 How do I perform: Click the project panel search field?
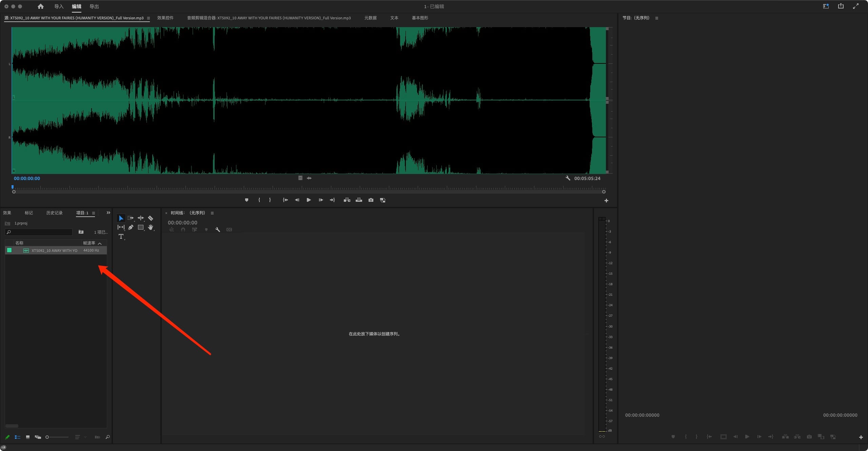pos(41,232)
